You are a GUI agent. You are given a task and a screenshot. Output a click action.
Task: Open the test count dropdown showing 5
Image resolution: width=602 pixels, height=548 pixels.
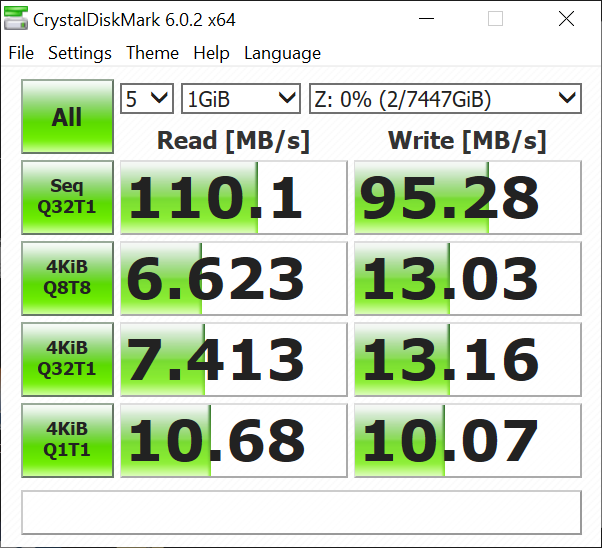pyautogui.click(x=147, y=99)
